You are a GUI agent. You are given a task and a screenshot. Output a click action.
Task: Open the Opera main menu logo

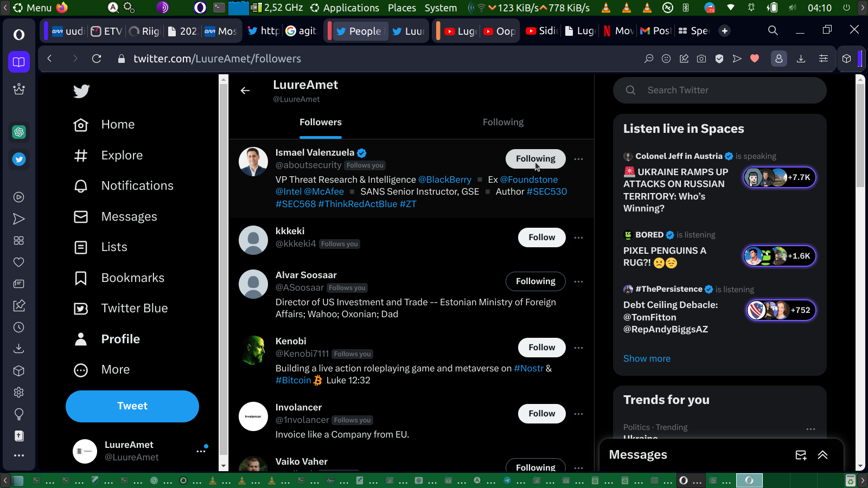(19, 35)
